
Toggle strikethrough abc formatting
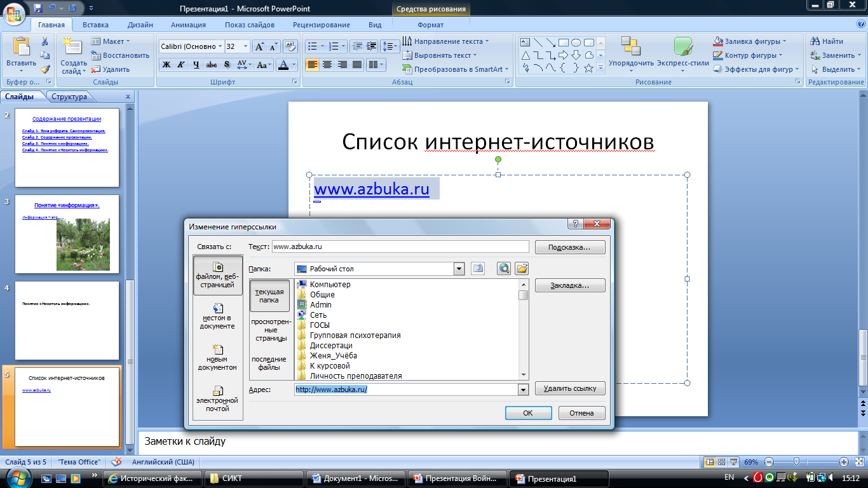(212, 65)
